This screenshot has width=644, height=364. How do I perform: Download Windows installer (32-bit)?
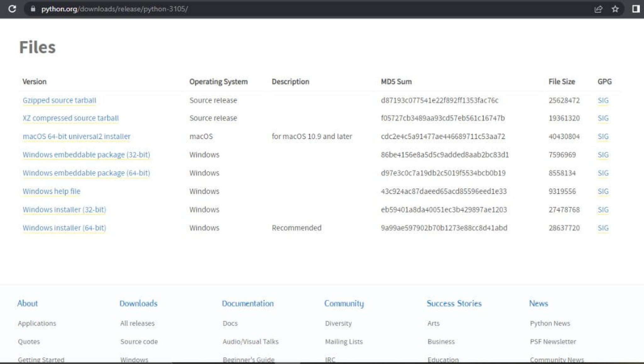click(64, 210)
